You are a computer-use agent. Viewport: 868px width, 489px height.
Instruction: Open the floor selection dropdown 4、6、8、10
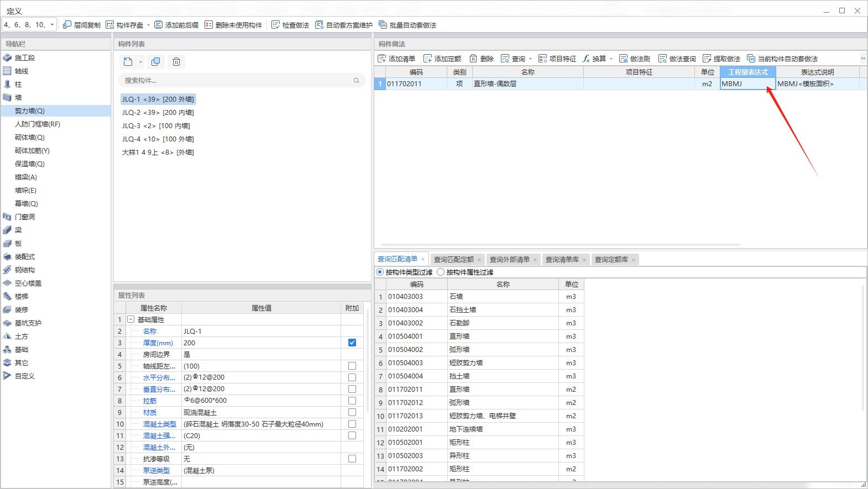pos(29,25)
